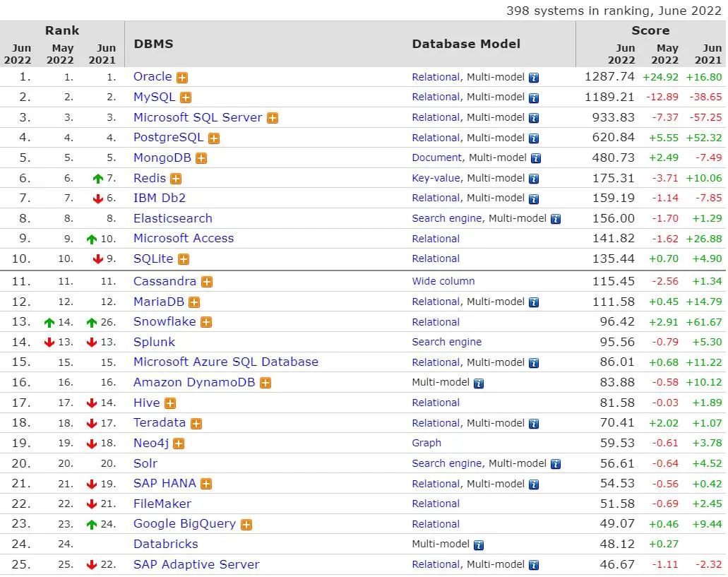Open the Microsoft SQL Server link
728x577 pixels.
pos(198,117)
